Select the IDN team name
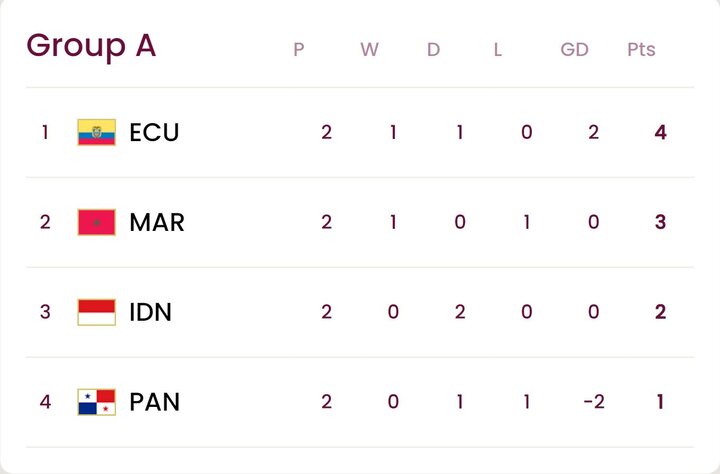Viewport: 720px width, 474px height. (x=151, y=312)
